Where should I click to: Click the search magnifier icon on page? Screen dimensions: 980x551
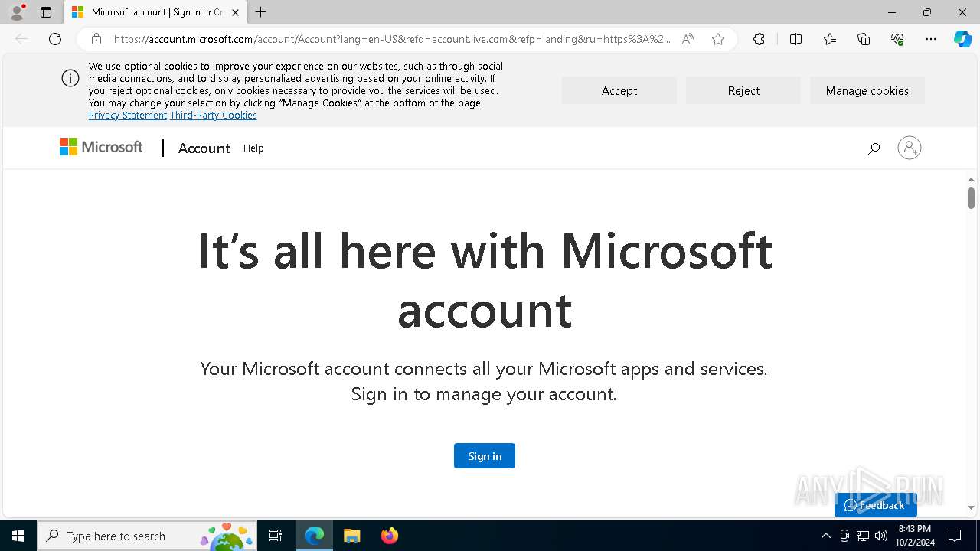[x=874, y=148]
